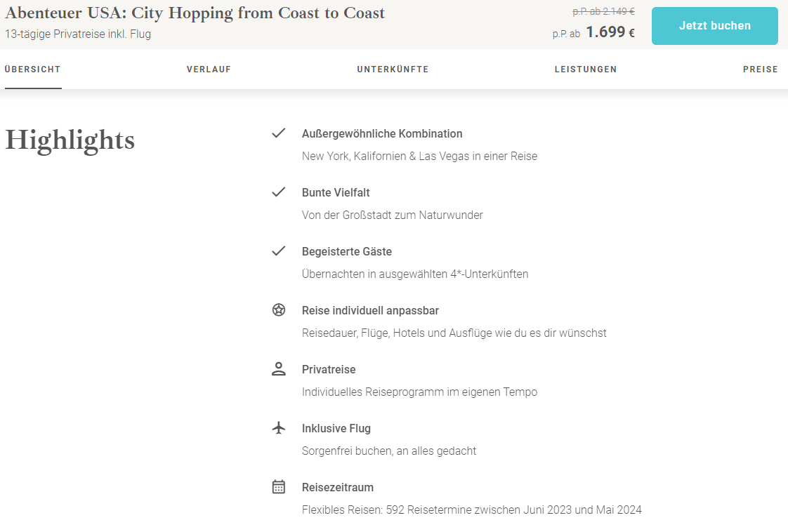The width and height of the screenshot is (788, 532).
Task: Click the crossed-out 2.149 € price
Action: 603,11
